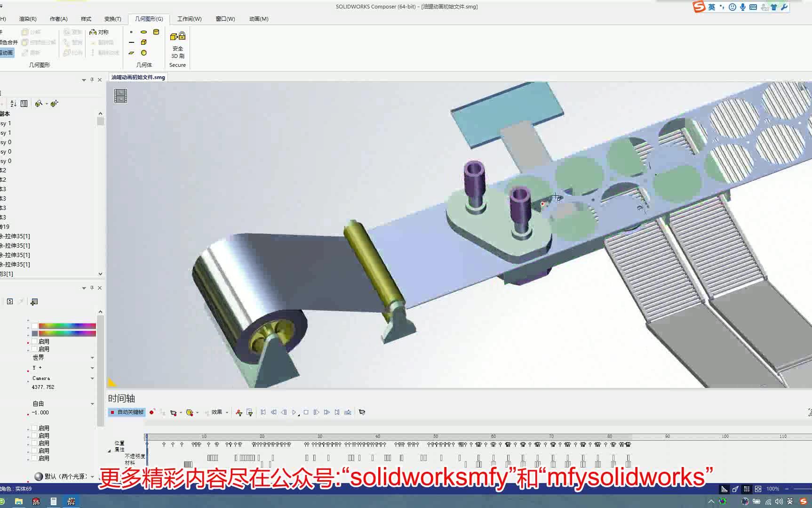Tick first 启用 checkbox below -1.000 value
Image resolution: width=812 pixels, height=508 pixels.
coord(34,428)
